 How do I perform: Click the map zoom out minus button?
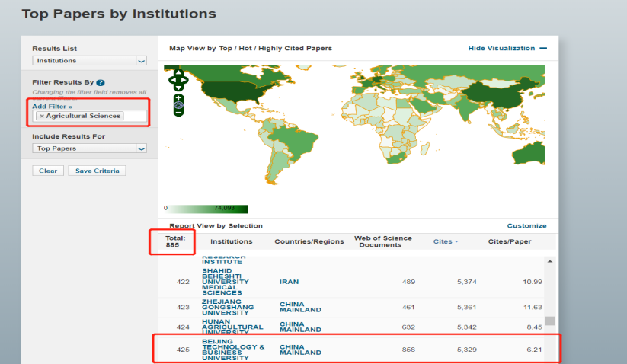(178, 113)
